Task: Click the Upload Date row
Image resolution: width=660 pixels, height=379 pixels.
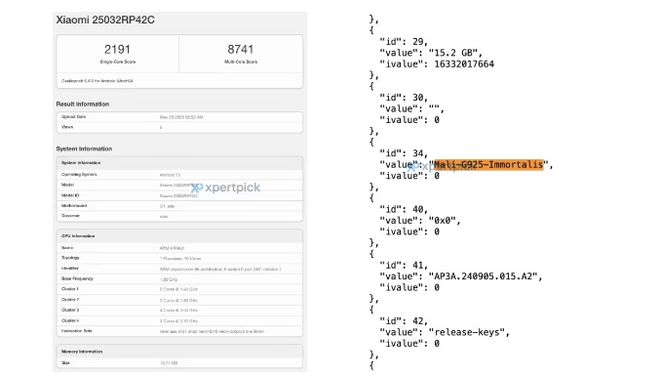Action: pyautogui.click(x=180, y=117)
